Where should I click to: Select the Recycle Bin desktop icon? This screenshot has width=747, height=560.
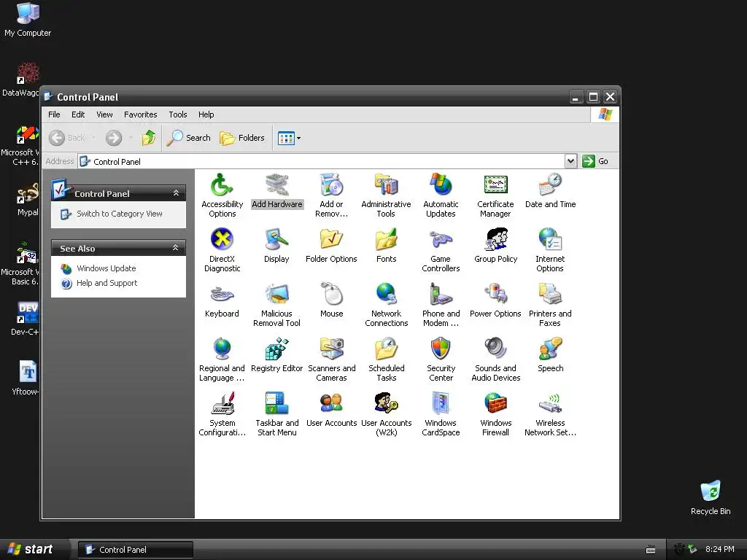[x=711, y=497]
